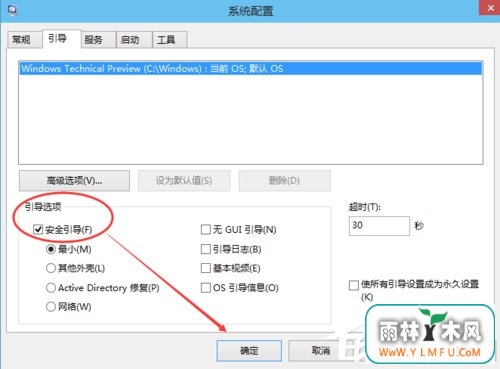Select Windows Technical Preview boot entry
Image resolution: width=500 pixels, height=369 pixels.
[251, 68]
